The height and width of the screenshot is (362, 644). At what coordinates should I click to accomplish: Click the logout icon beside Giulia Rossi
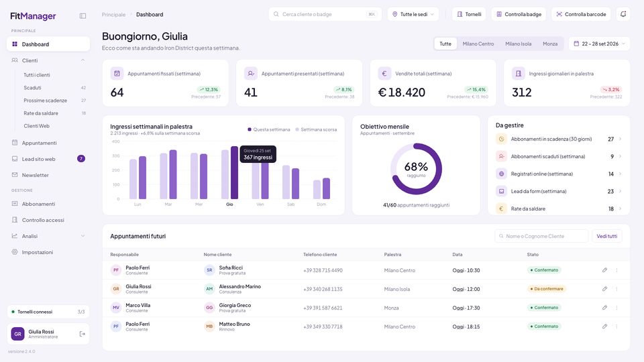click(82, 334)
